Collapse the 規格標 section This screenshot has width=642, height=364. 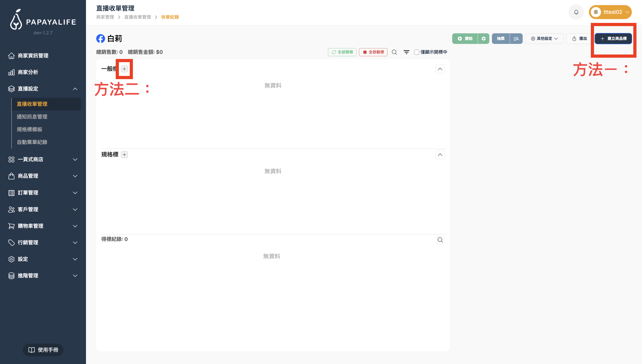coord(440,155)
